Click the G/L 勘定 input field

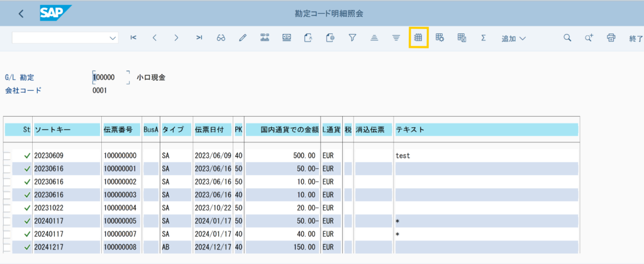click(x=110, y=77)
